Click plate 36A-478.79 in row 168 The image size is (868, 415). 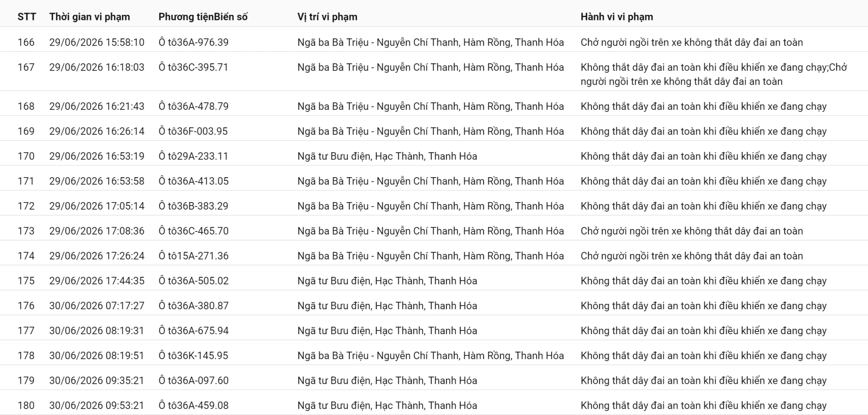(x=193, y=106)
